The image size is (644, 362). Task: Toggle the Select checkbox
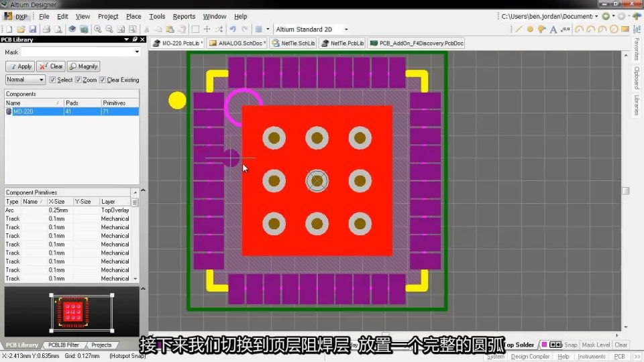pos(52,80)
